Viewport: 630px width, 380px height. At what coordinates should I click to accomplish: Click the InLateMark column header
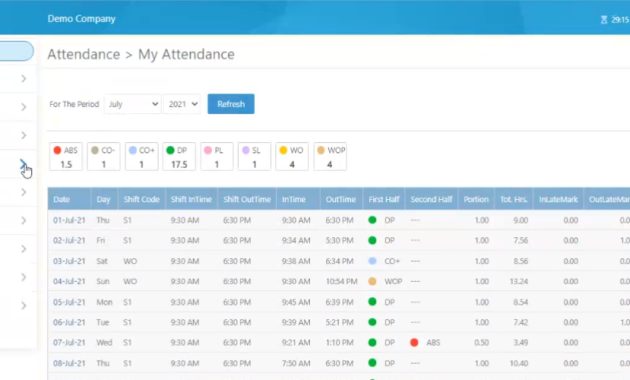tap(558, 199)
